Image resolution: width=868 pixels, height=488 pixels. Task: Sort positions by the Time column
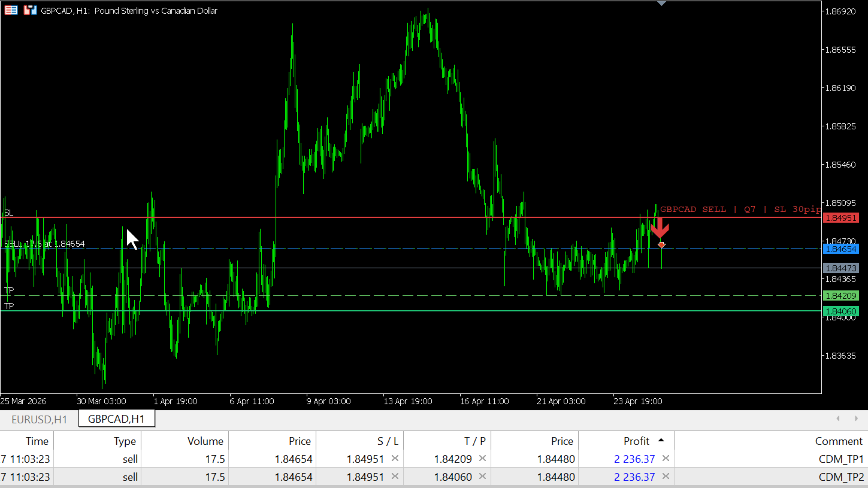point(27,441)
